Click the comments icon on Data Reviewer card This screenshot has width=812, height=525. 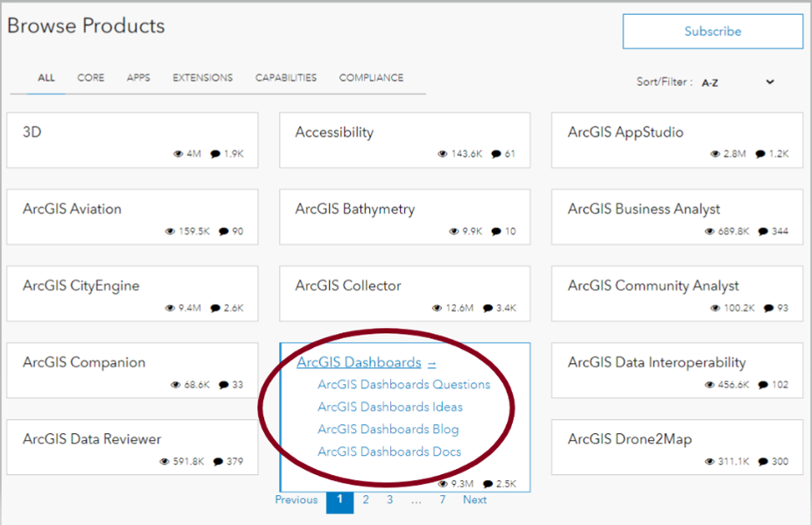pyautogui.click(x=218, y=461)
